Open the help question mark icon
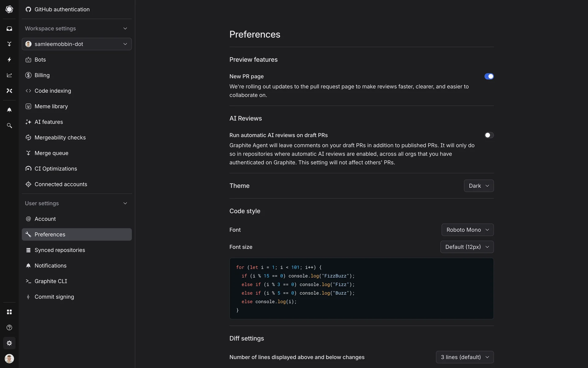The image size is (588, 368). [x=9, y=328]
